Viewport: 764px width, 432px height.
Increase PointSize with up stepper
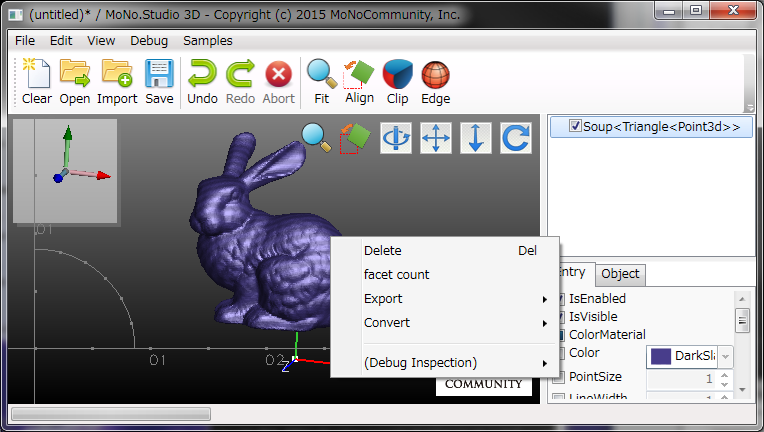[725, 375]
